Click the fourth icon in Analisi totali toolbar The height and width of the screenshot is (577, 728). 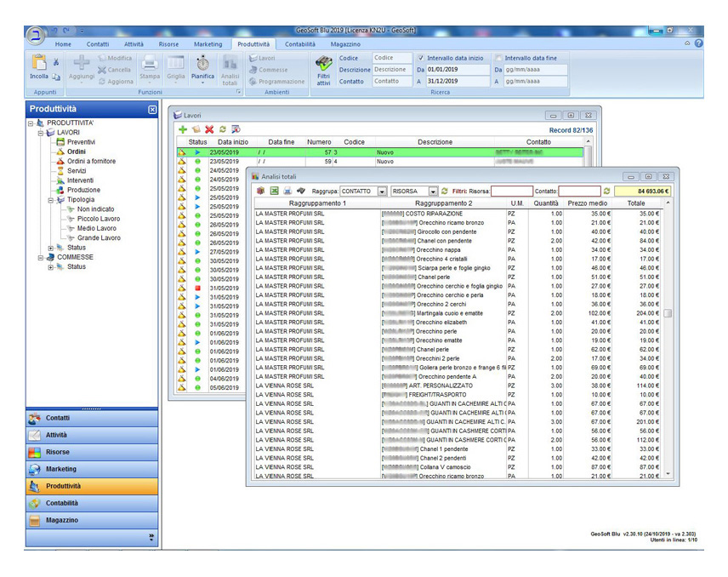coord(301,191)
